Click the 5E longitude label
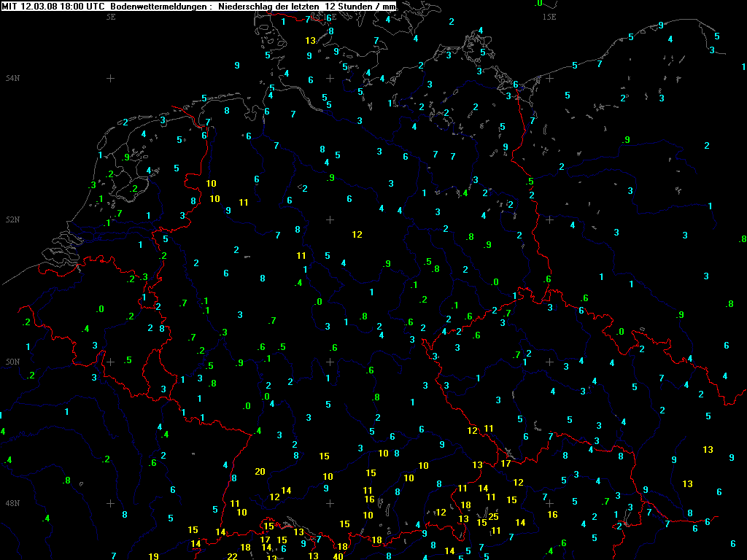747x560 pixels. 111,15
